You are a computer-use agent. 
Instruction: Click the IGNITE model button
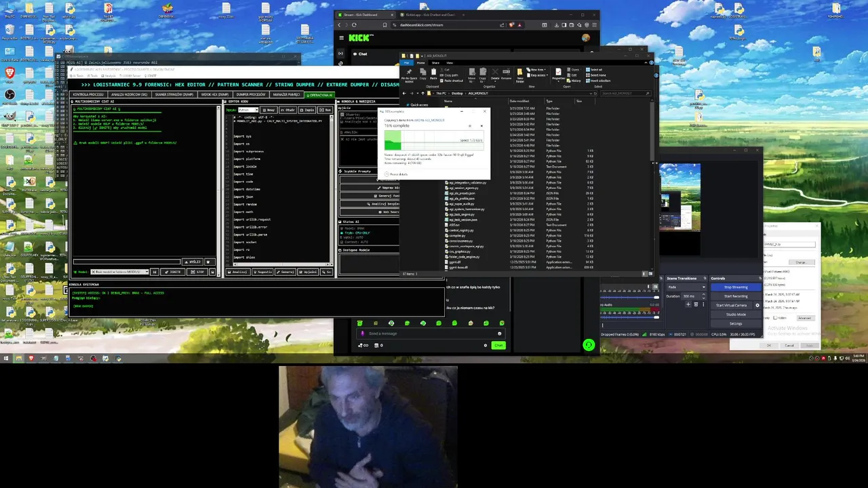tap(173, 272)
